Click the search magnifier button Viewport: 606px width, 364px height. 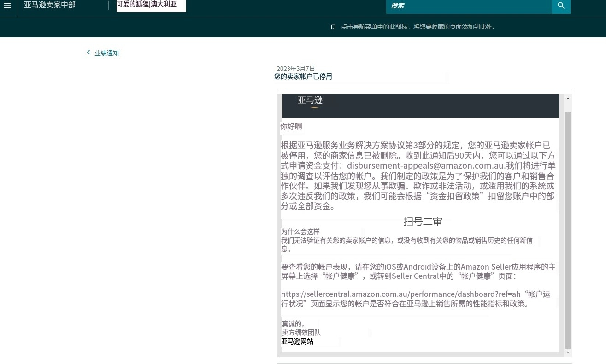pyautogui.click(x=561, y=6)
